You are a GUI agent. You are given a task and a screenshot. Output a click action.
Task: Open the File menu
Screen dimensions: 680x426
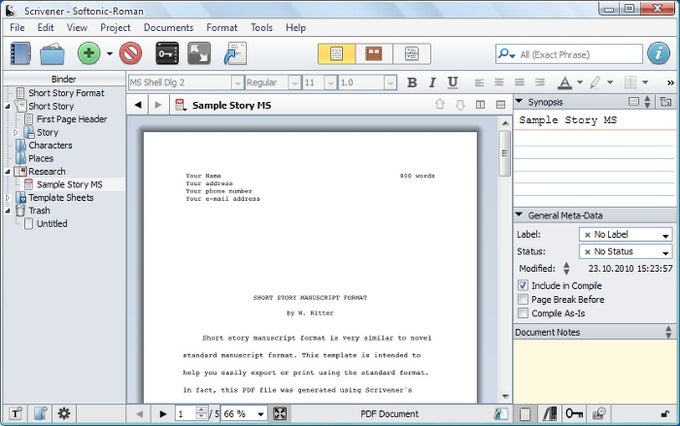pyautogui.click(x=17, y=28)
